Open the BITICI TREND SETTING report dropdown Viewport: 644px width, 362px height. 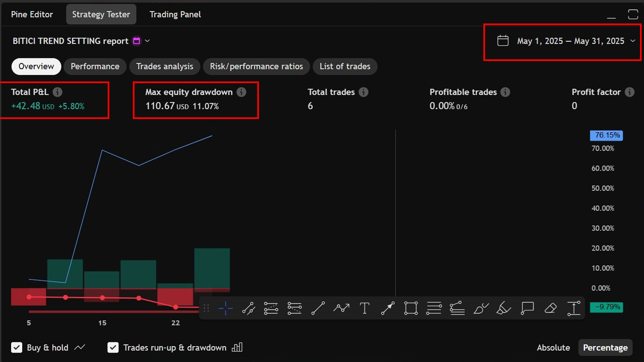(147, 41)
